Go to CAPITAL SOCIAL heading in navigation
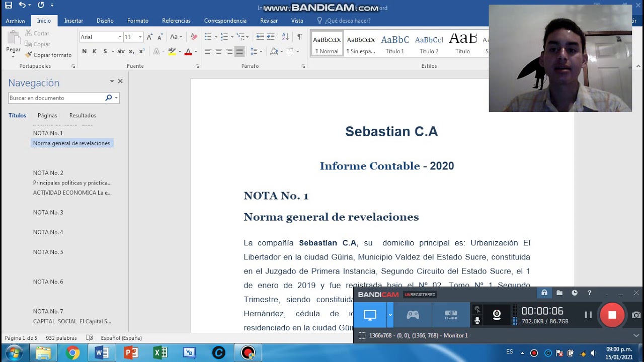The height and width of the screenshot is (362, 644). [x=72, y=321]
